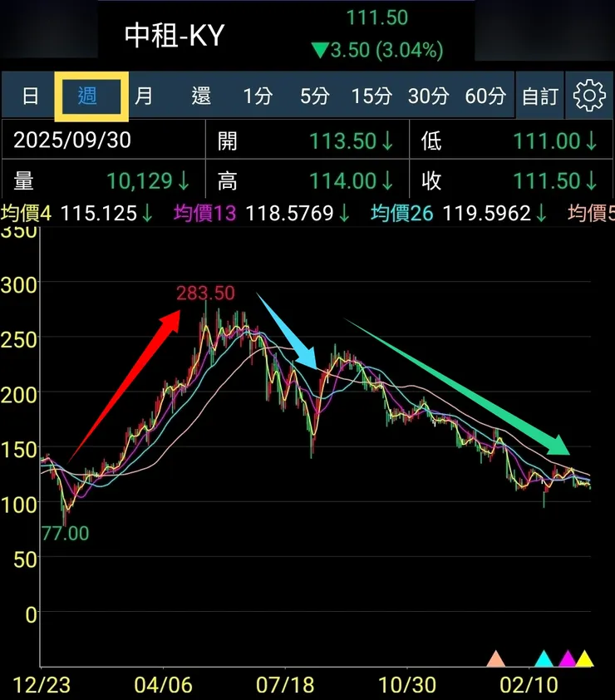Tap the yellow triangle marker on time axis
This screenshot has width=615, height=700.
click(x=584, y=658)
